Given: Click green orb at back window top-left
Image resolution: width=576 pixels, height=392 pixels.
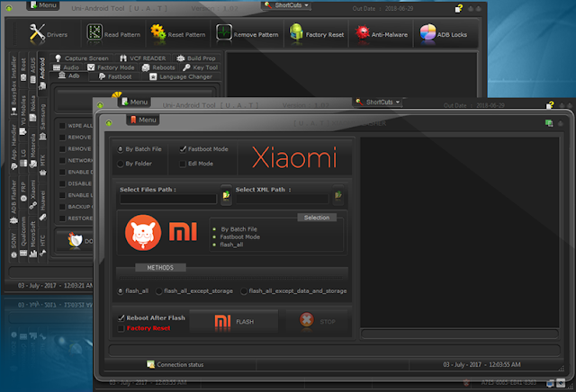Looking at the screenshot, I should pos(9,8).
